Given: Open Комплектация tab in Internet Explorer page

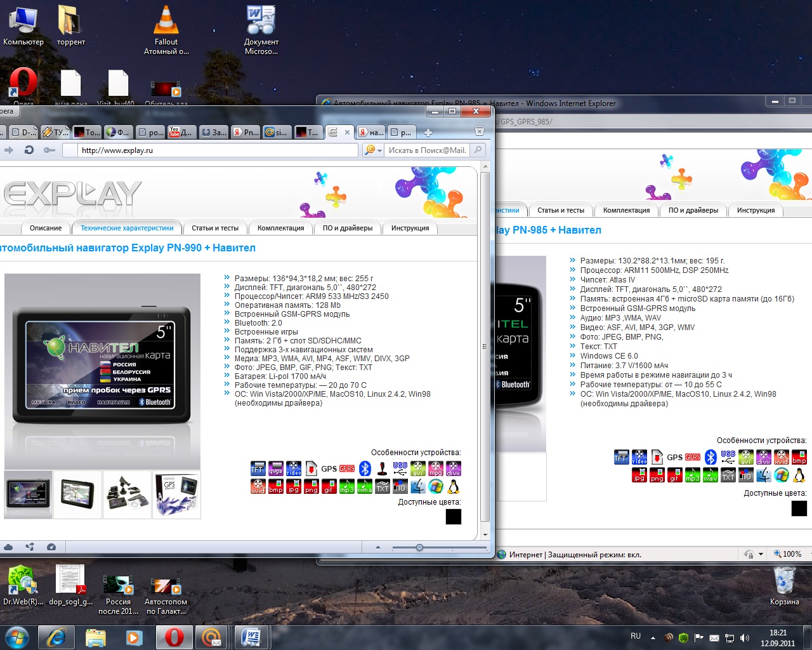Looking at the screenshot, I should click(627, 210).
